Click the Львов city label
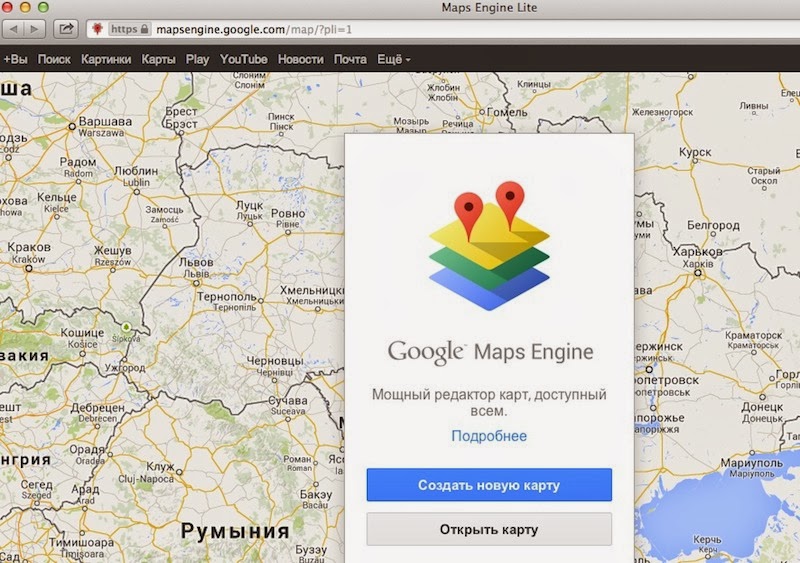The image size is (800, 563). [196, 262]
